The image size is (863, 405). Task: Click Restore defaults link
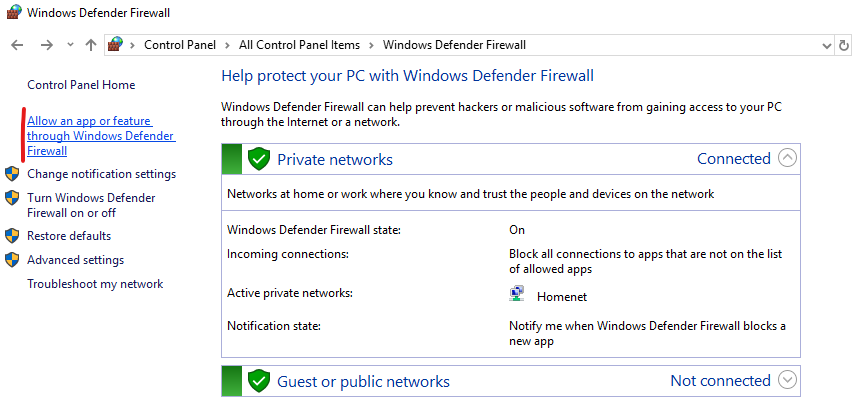tap(69, 236)
